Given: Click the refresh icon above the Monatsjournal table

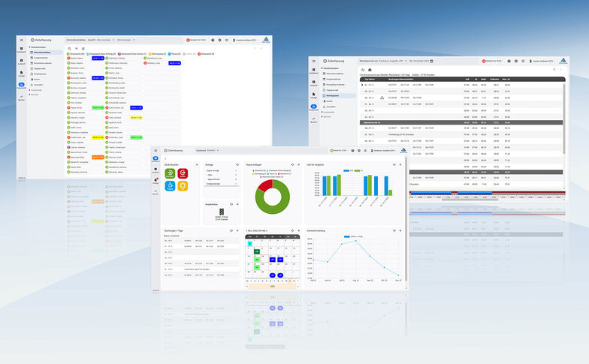Looking at the screenshot, I should pyautogui.click(x=363, y=69).
